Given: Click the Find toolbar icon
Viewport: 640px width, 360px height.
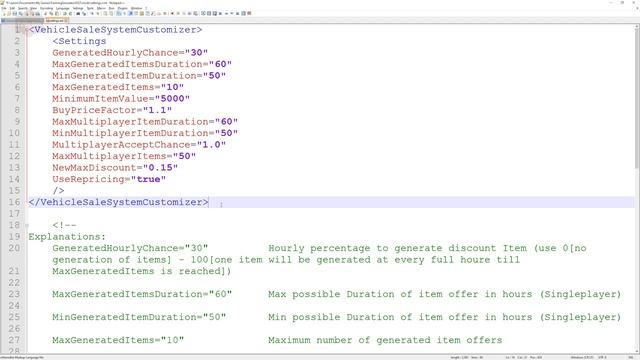Looking at the screenshot, I should click(78, 13).
